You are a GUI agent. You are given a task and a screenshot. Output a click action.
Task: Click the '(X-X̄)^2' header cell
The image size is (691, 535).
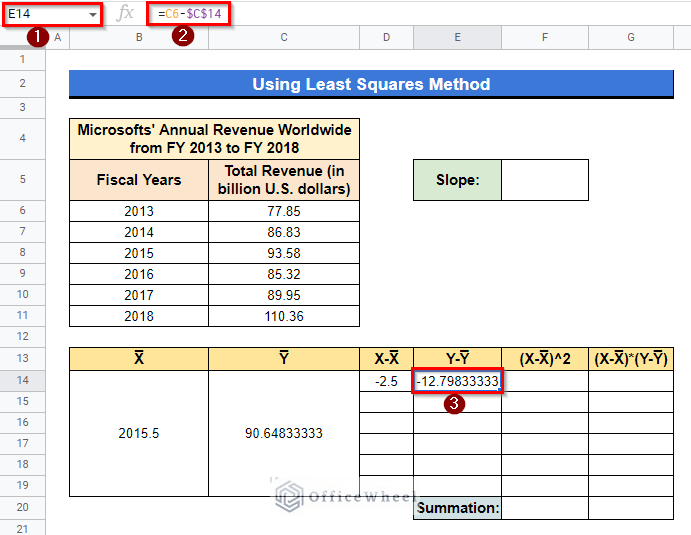545,359
